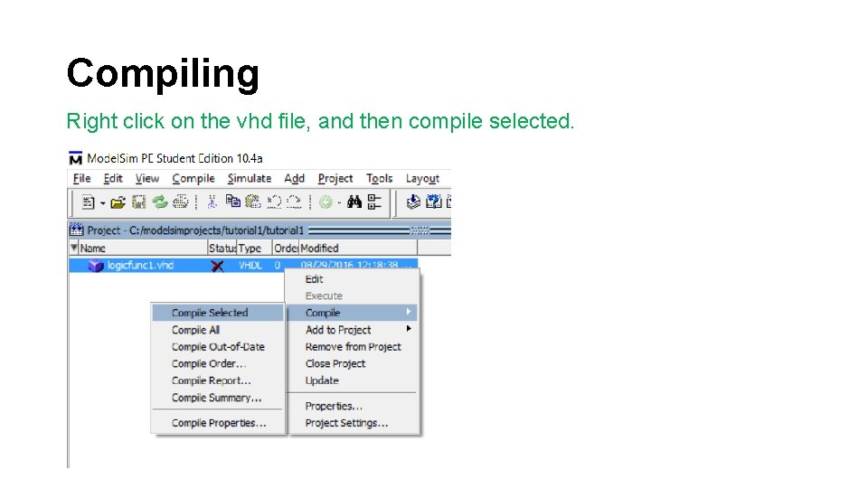Sort by the Type column header
The width and height of the screenshot is (868, 488).
pos(254,248)
